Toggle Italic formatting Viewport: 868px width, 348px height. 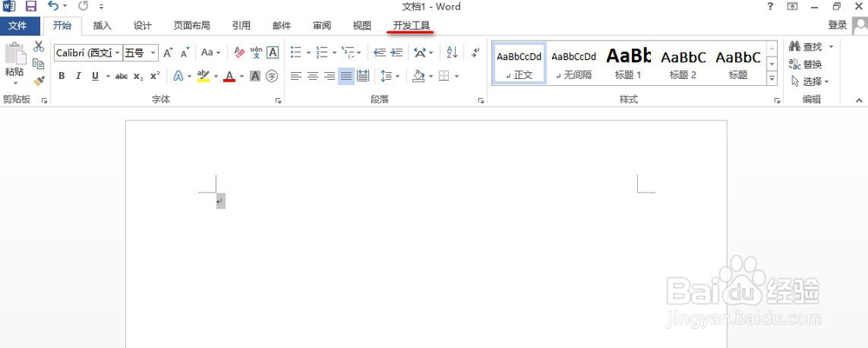[78, 76]
